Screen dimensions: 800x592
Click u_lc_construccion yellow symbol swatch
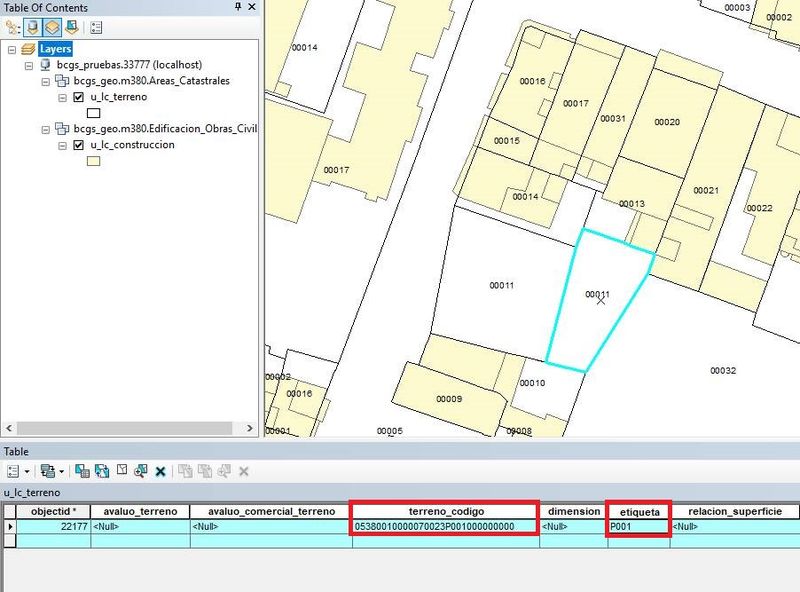coord(93,161)
